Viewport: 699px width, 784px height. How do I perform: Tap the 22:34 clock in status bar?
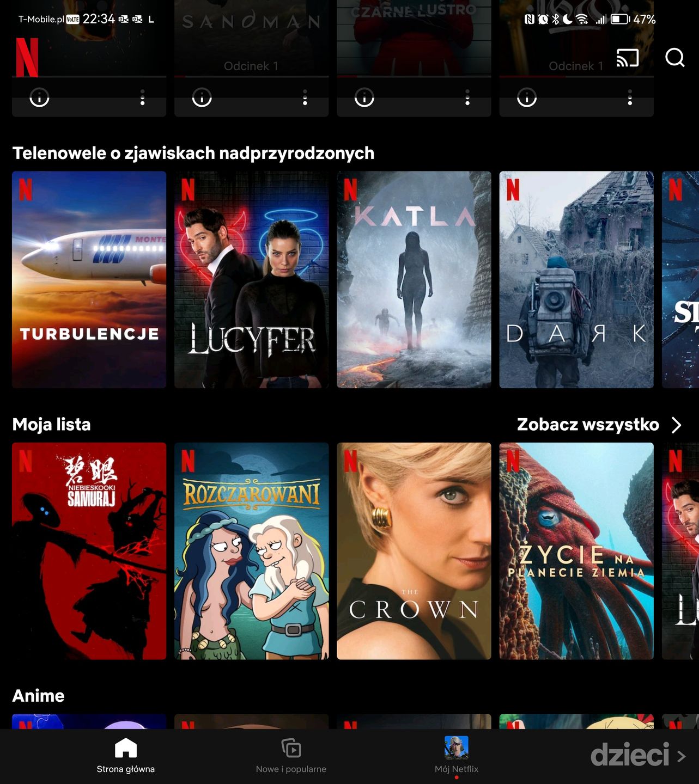(x=99, y=19)
